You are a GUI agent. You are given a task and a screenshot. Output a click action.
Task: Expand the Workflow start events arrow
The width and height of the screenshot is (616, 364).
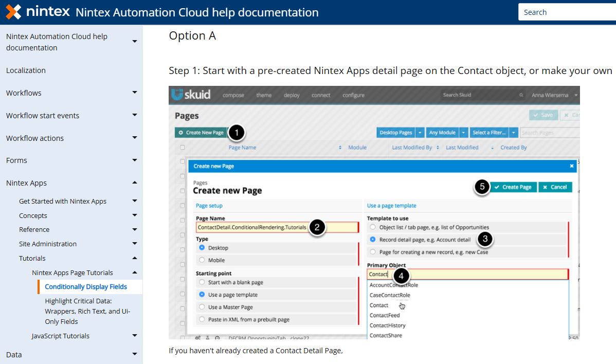click(x=135, y=115)
